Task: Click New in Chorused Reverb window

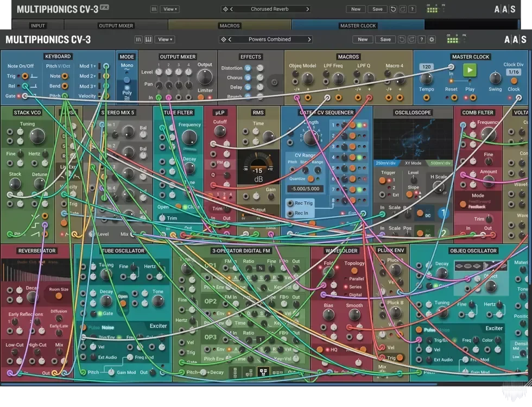Action: 356,9
